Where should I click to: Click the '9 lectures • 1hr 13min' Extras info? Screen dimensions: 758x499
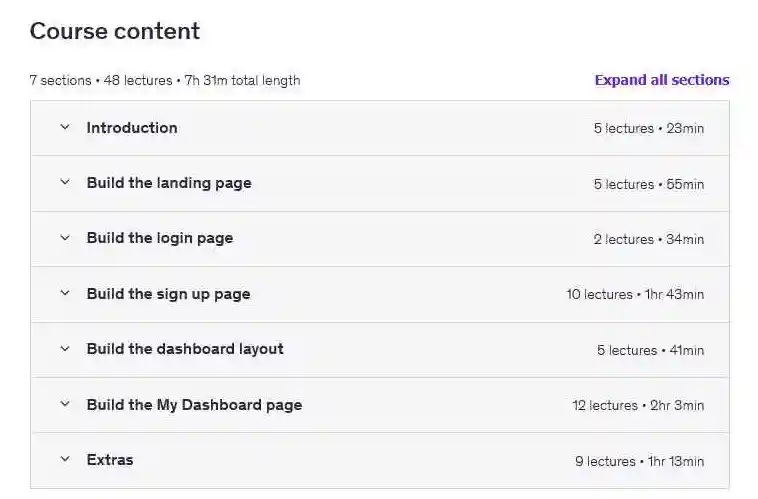639,461
